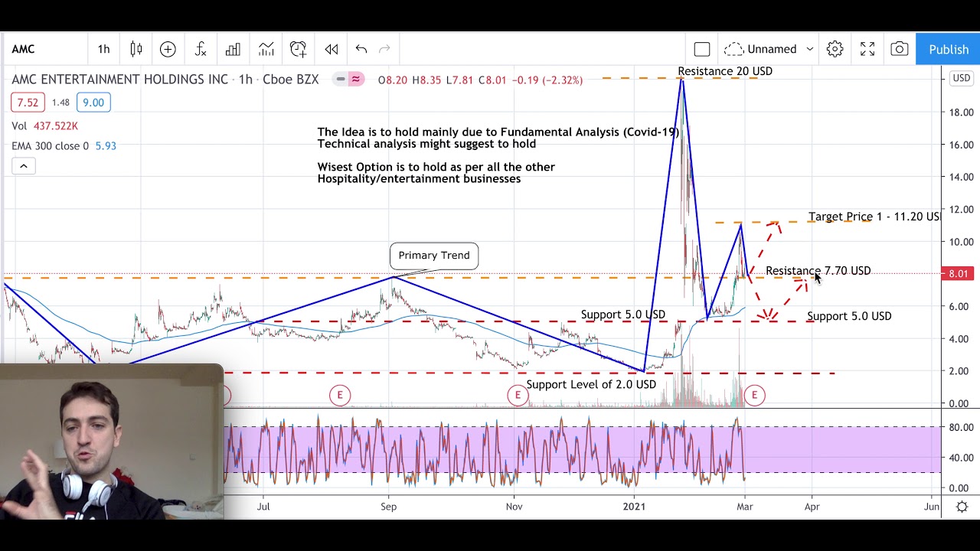Select the 'Resistance 7.70 USD' label
980x551 pixels.
818,271
